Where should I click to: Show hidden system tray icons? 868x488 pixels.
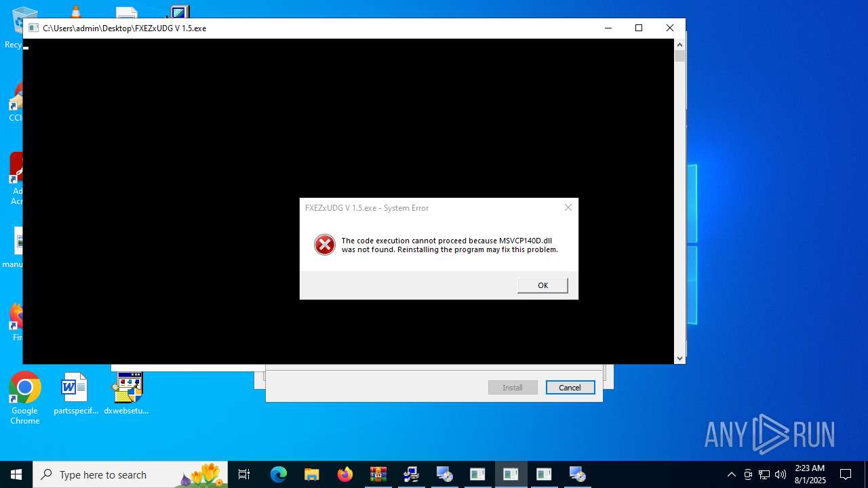coord(731,474)
